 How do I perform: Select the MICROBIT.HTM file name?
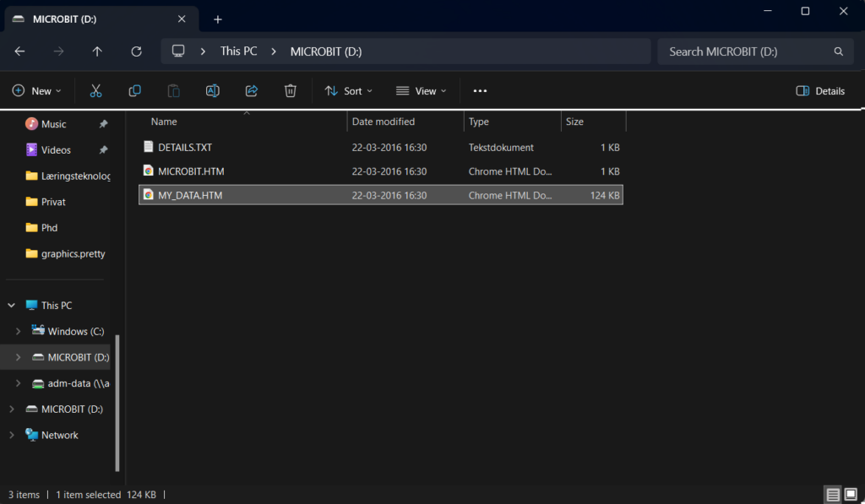point(191,171)
